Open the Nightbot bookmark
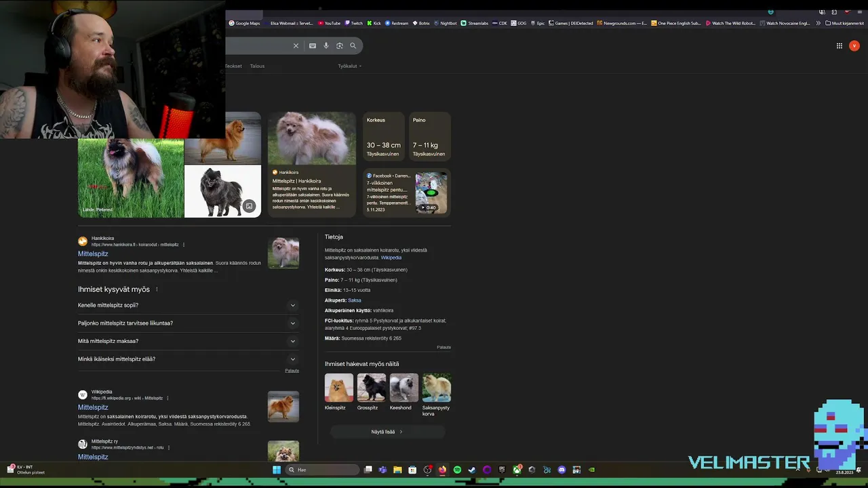Image resolution: width=868 pixels, height=488 pixels. coord(446,23)
